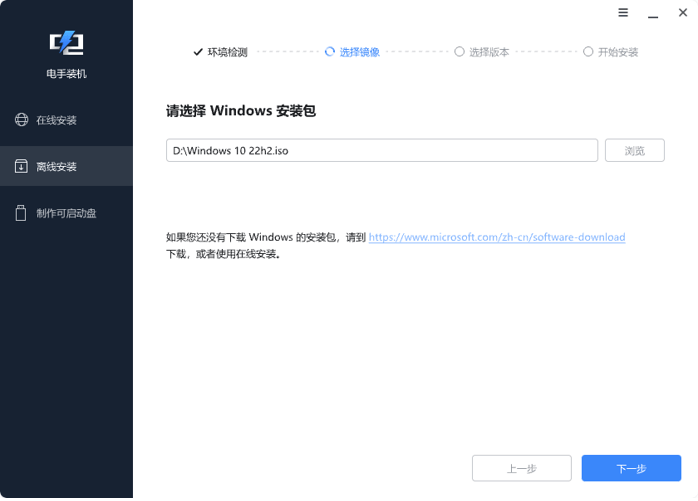Screen dimensions: 698x501
Task: Click the globe icon for 在线安装
Action: tap(21, 120)
